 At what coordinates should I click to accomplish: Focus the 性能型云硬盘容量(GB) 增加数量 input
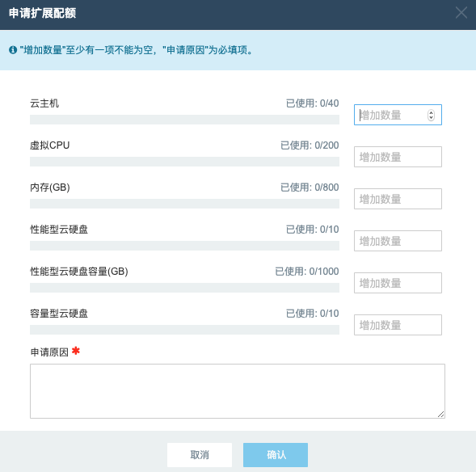click(398, 283)
